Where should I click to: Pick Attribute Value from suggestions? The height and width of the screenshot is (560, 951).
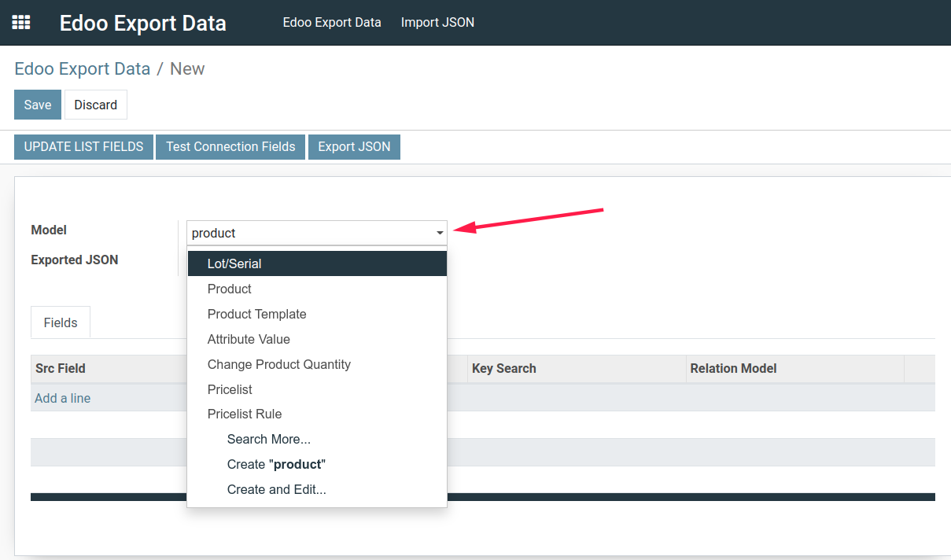coord(317,339)
